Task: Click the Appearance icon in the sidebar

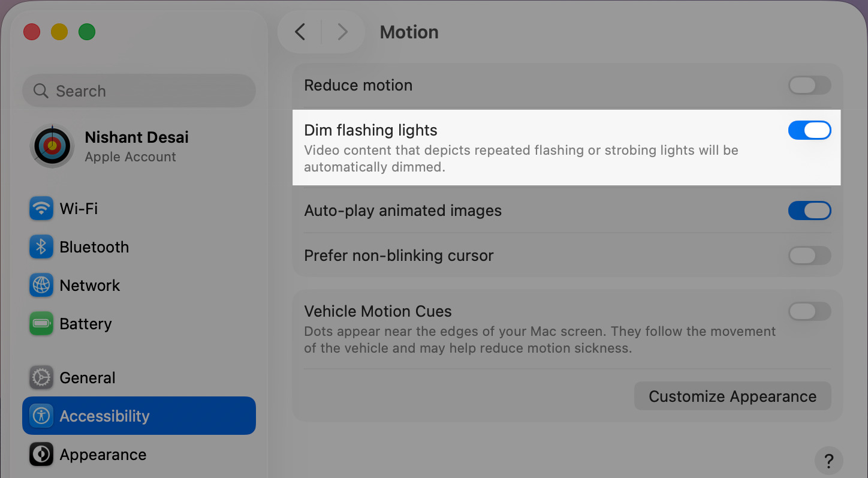Action: point(41,454)
